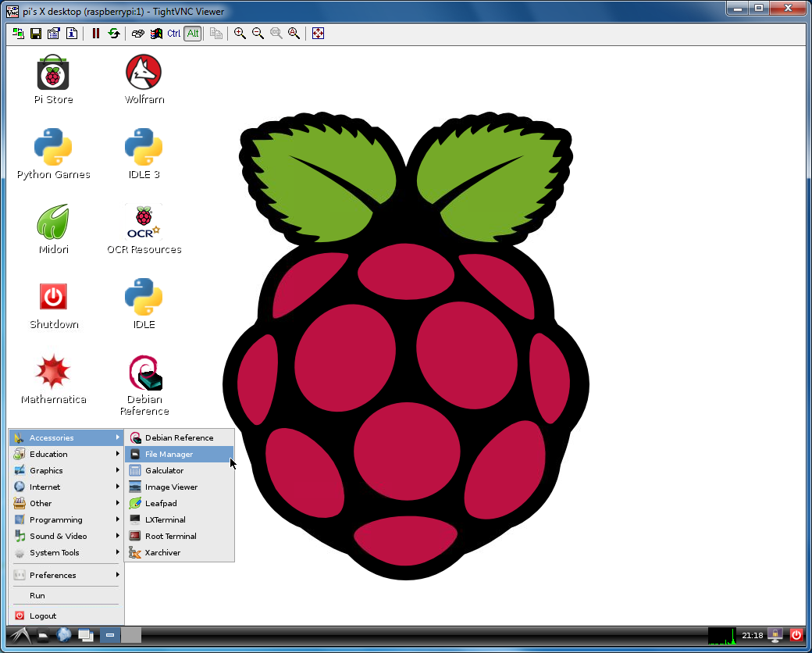Click the CPU usage monitor in the tray
Viewport: 812px width, 653px height.
click(722, 635)
